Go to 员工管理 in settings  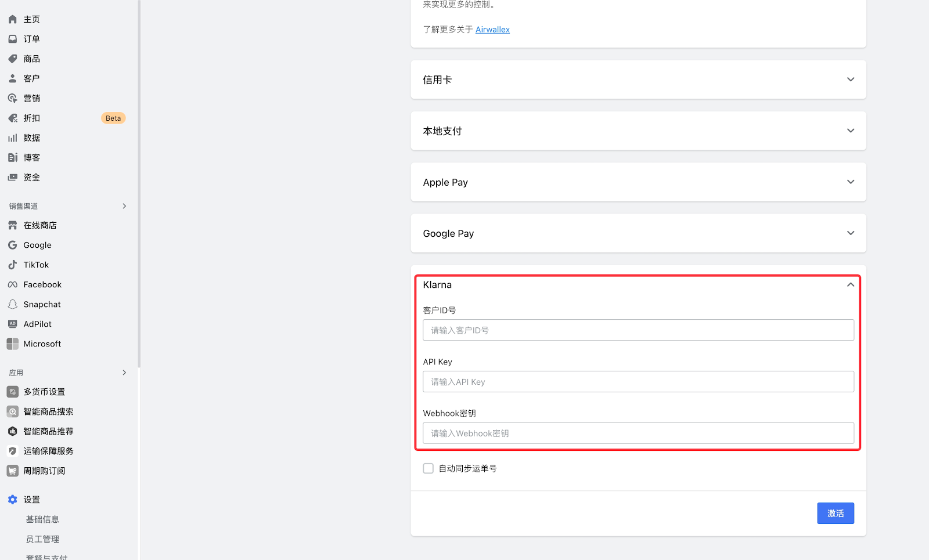[42, 539]
